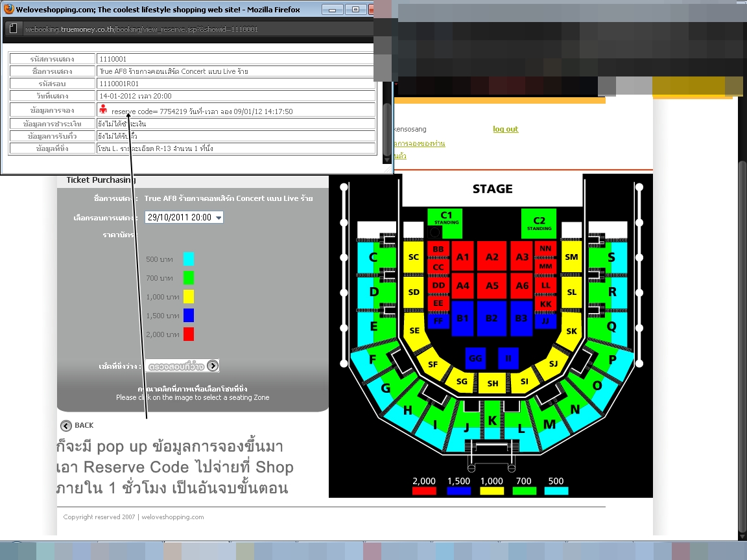Screen dimensions: 747x560
Task: Click the red reservation person icon
Action: [x=103, y=110]
